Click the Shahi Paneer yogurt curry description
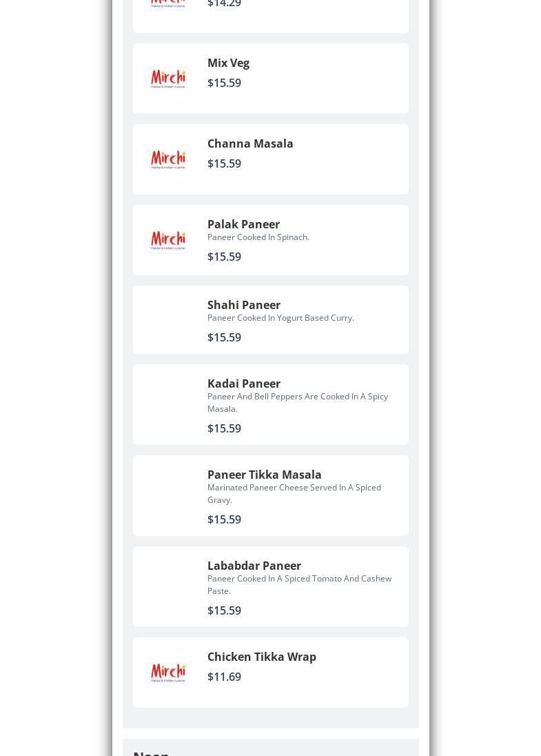541x756 pixels. 280,317
